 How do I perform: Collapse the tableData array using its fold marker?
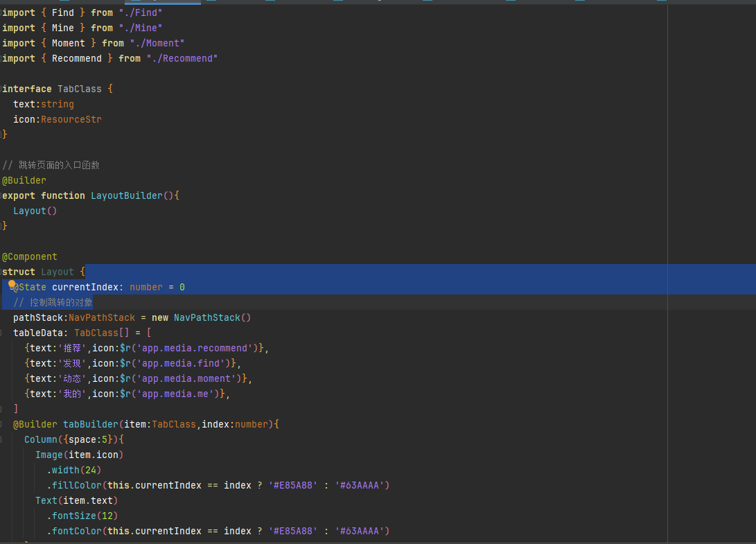[1, 333]
